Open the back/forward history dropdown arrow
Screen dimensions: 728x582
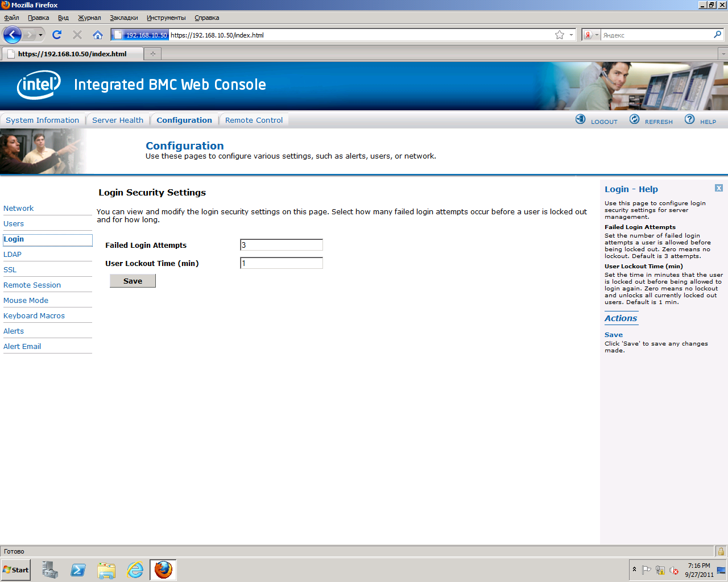[x=40, y=35]
